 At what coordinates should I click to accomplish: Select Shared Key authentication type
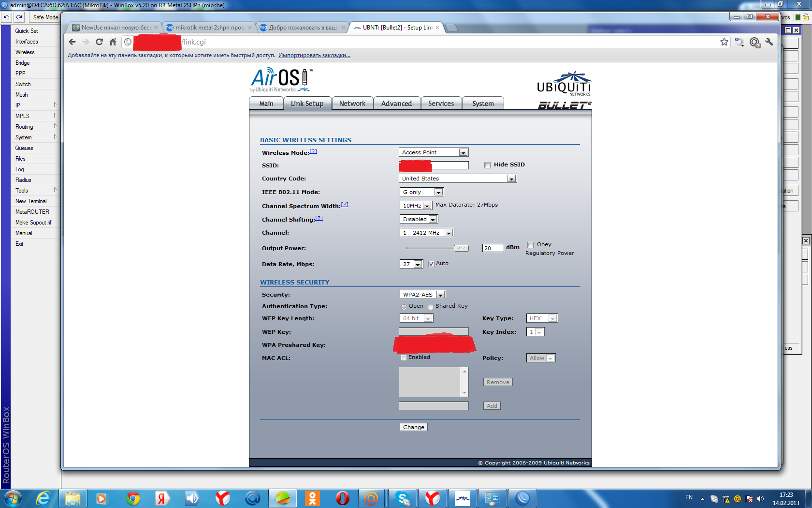(430, 307)
